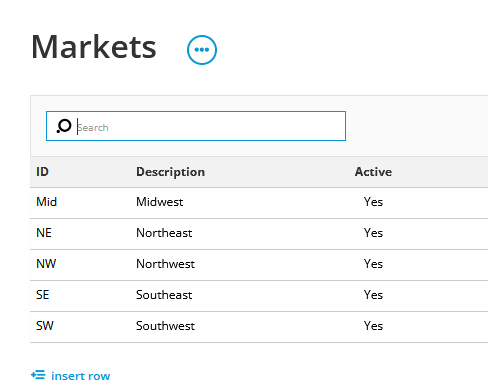
Task: Click the insert row icon
Action: [x=38, y=375]
